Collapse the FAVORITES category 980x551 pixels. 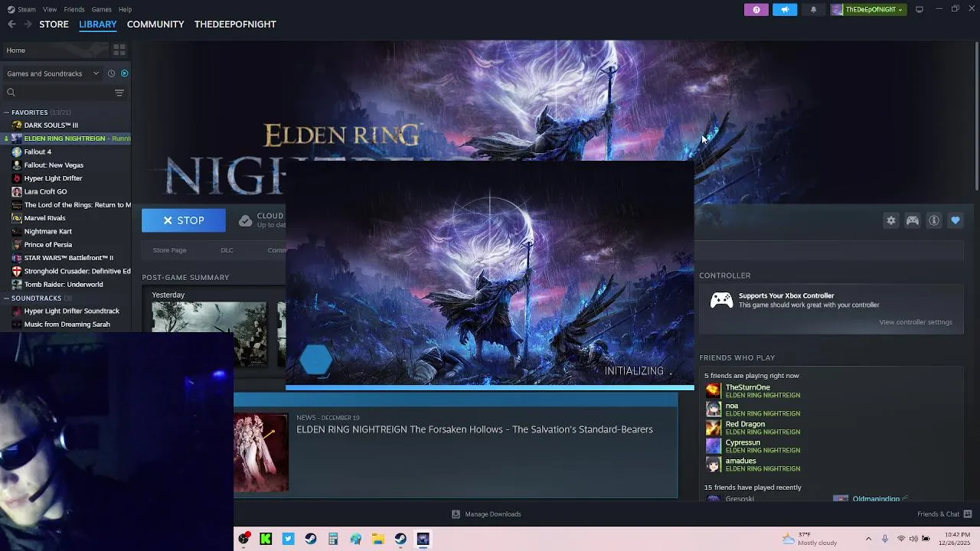[6, 112]
